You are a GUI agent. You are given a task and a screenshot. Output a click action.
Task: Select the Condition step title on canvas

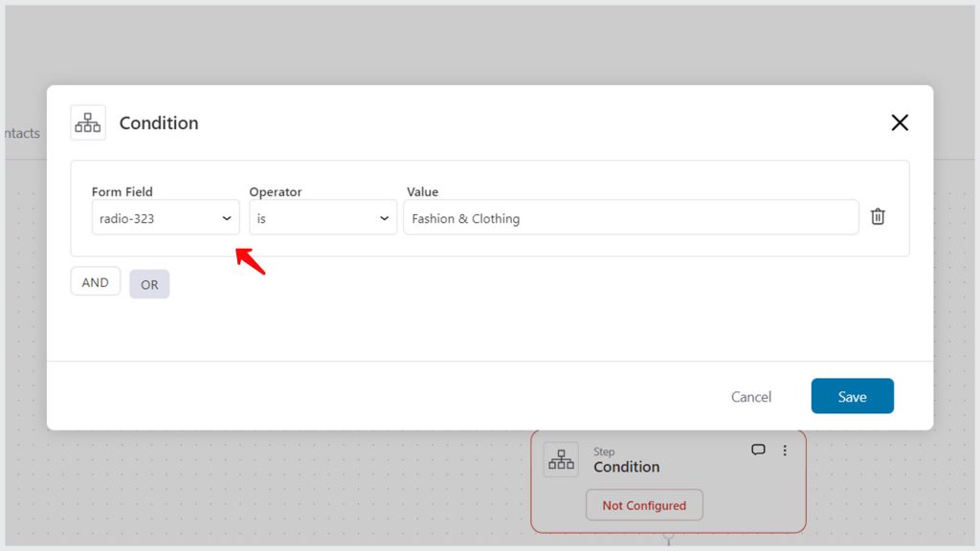(626, 467)
